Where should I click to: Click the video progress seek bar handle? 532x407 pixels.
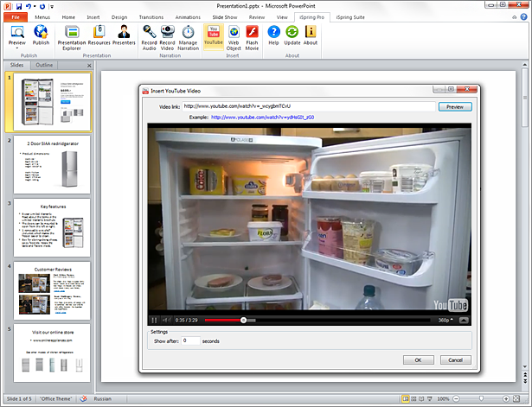pos(243,320)
